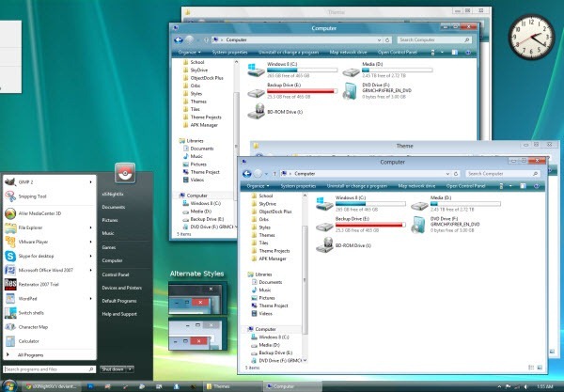Select the Backup Drive (E:) in the front Computer window
Viewport: 564px width, 392px height.
tap(361, 225)
